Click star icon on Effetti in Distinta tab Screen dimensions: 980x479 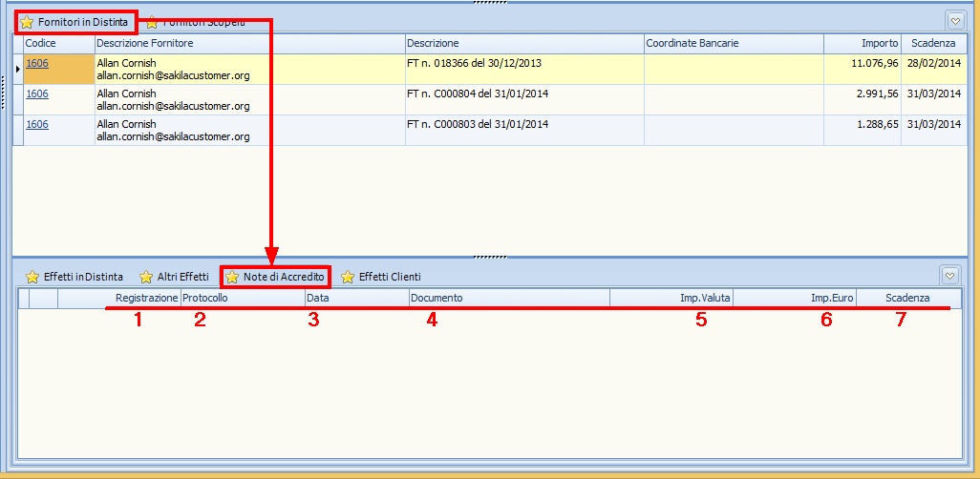[32, 277]
